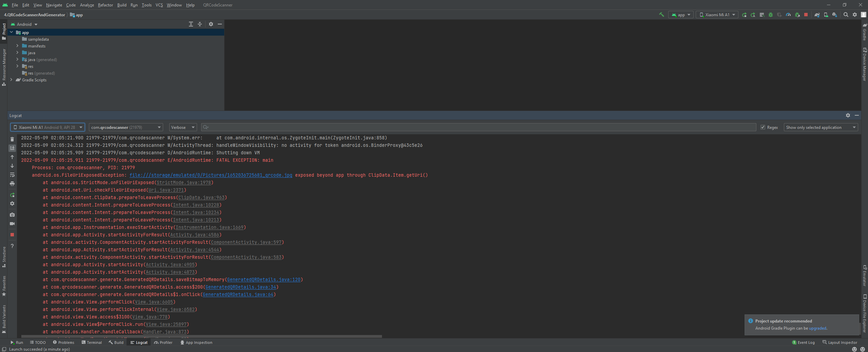
Task: Take a screen capture with the camera icon
Action: point(12,215)
